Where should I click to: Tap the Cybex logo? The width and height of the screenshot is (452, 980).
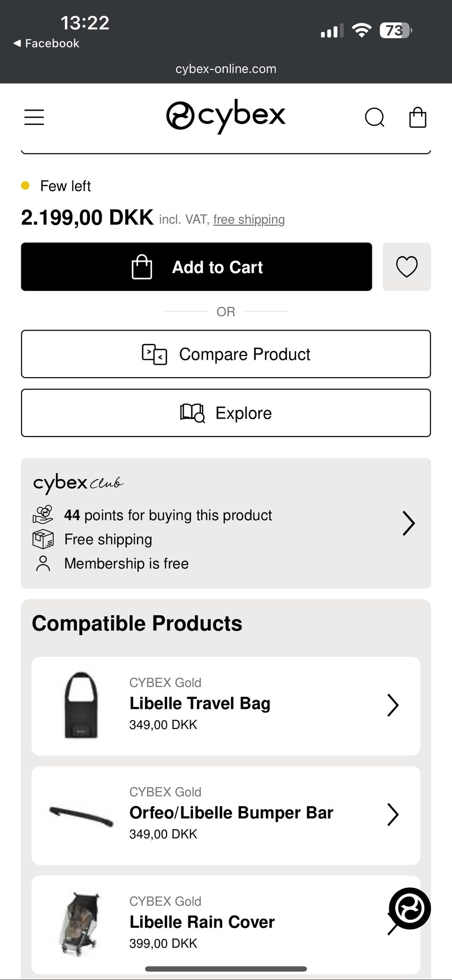pyautogui.click(x=226, y=115)
